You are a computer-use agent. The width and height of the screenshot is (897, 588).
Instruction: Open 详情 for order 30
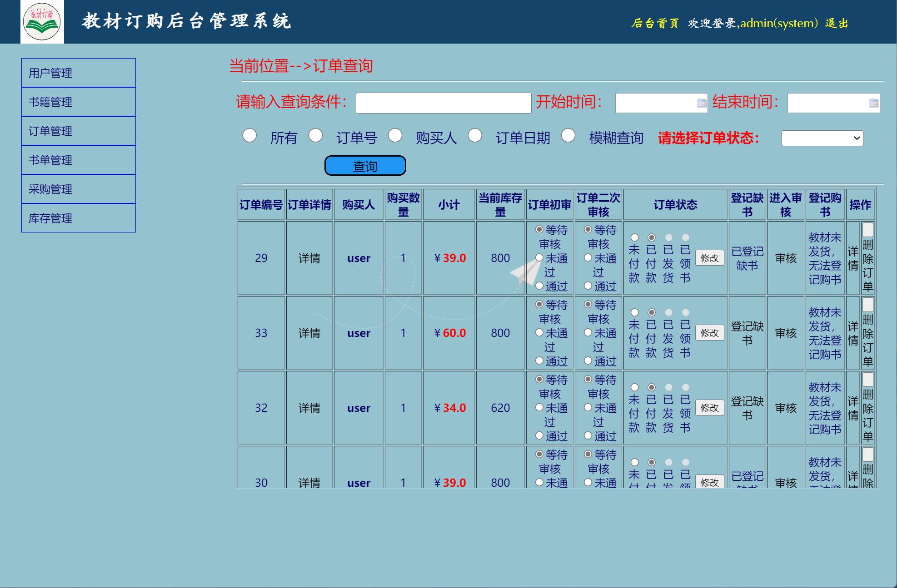coord(309,483)
